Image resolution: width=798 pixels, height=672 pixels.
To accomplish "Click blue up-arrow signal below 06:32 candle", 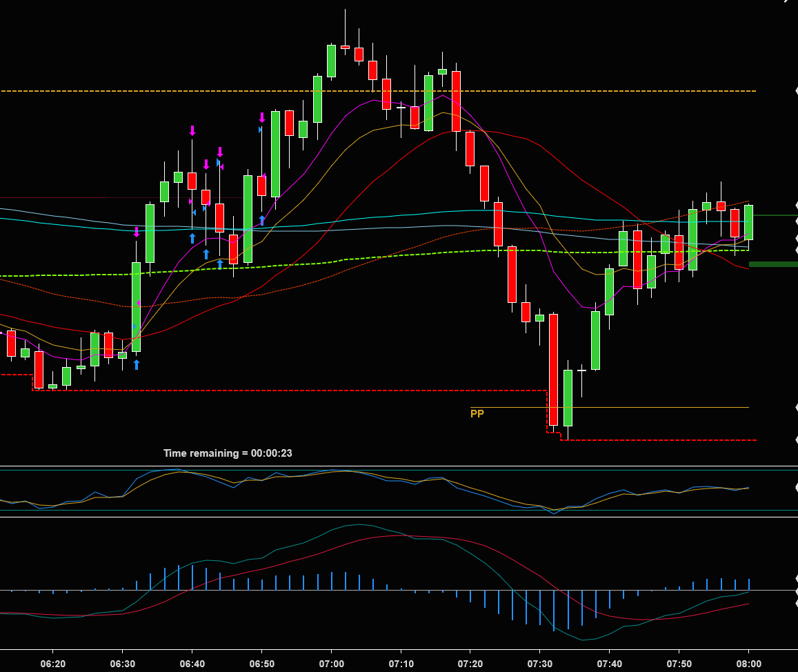I will (x=137, y=364).
